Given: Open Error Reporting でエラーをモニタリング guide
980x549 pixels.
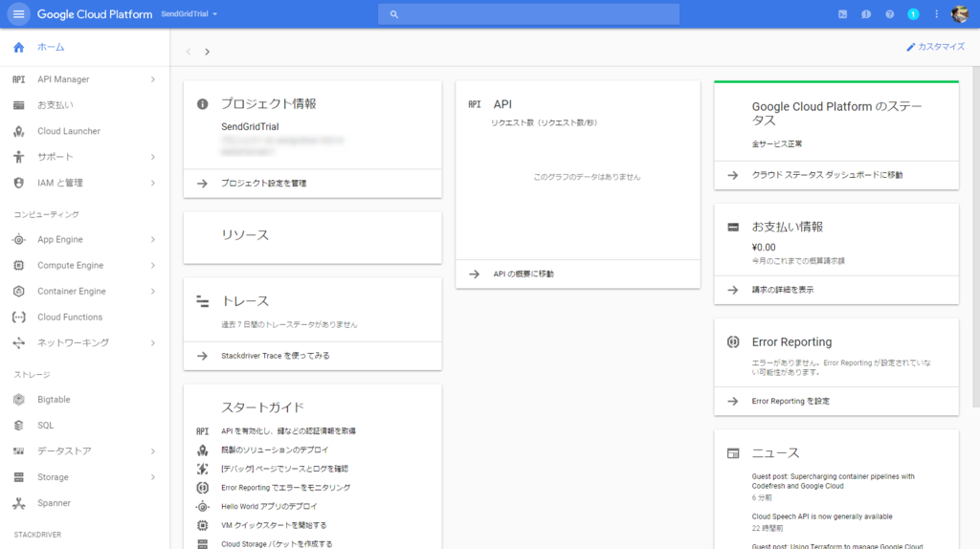Looking at the screenshot, I should coord(285,488).
